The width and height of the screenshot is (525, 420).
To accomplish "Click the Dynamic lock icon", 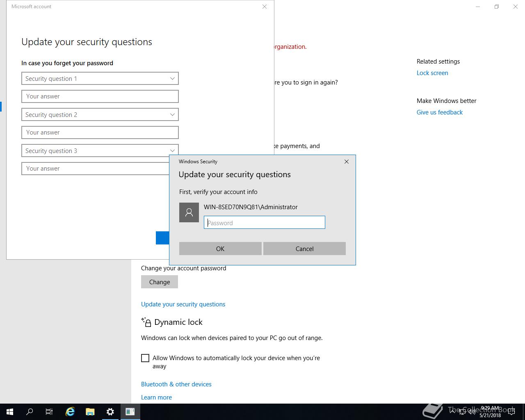I will point(146,322).
